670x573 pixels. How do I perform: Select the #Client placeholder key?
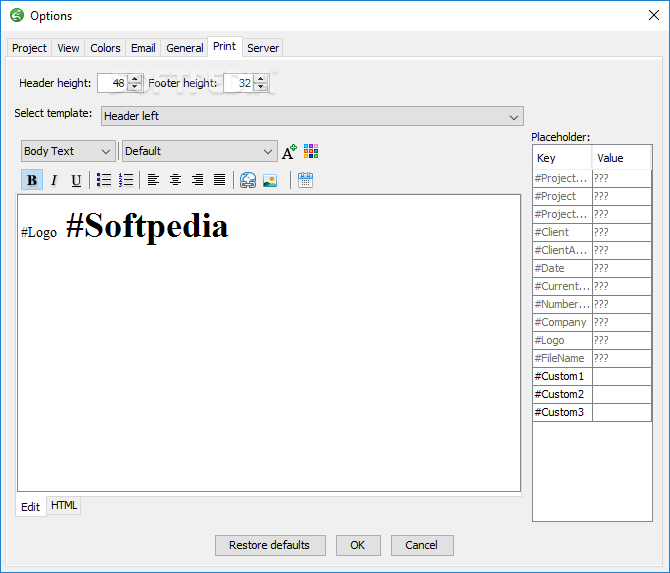coord(562,232)
